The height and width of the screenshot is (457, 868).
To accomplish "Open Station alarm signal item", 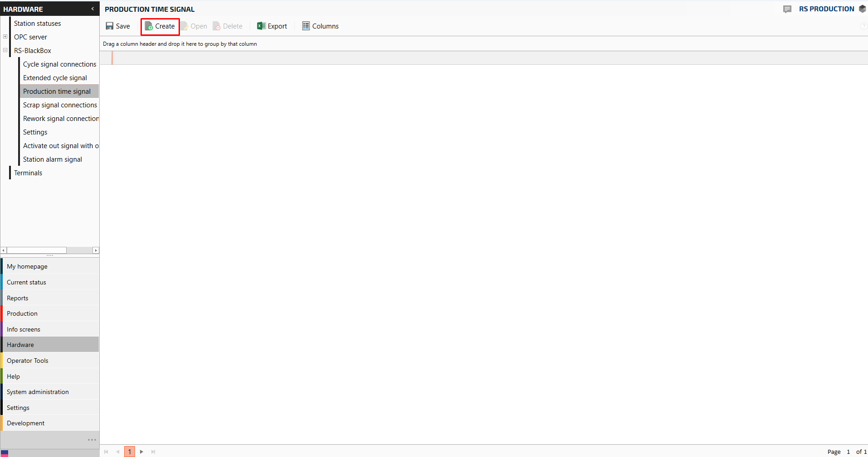I will (53, 159).
